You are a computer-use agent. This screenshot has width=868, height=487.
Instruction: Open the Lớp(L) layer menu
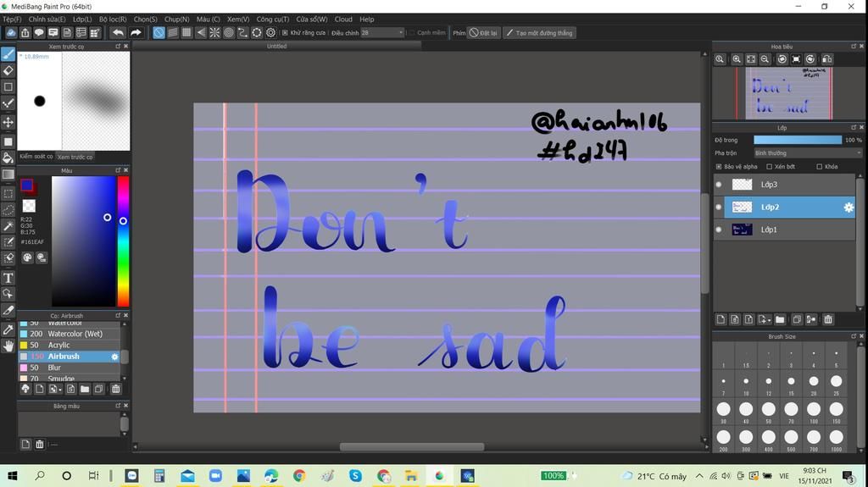82,19
